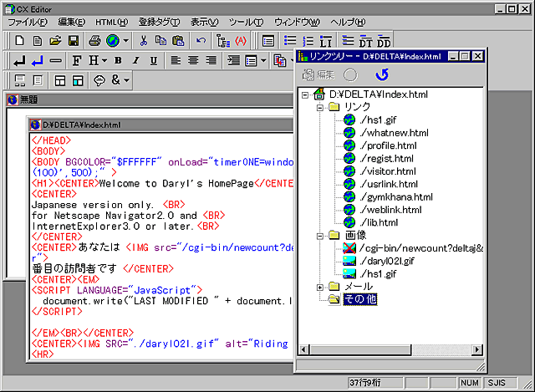Align text left

coord(176,61)
